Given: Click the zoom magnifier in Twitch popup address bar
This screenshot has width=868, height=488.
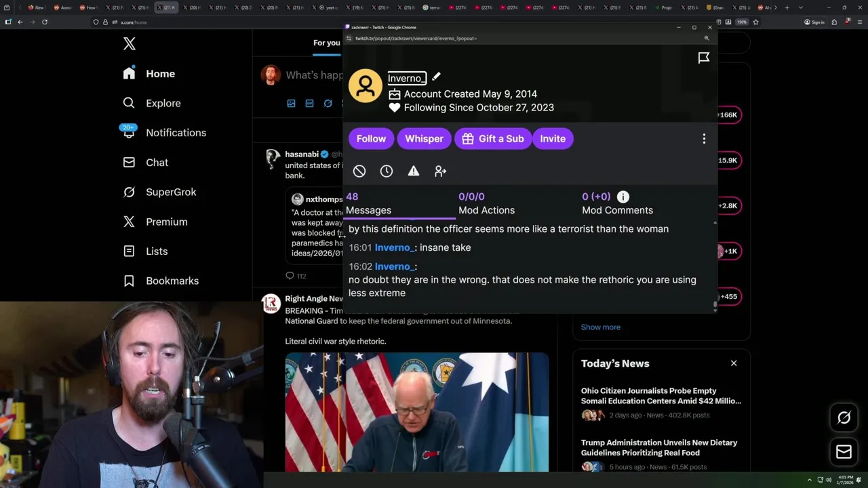Looking at the screenshot, I should [707, 39].
